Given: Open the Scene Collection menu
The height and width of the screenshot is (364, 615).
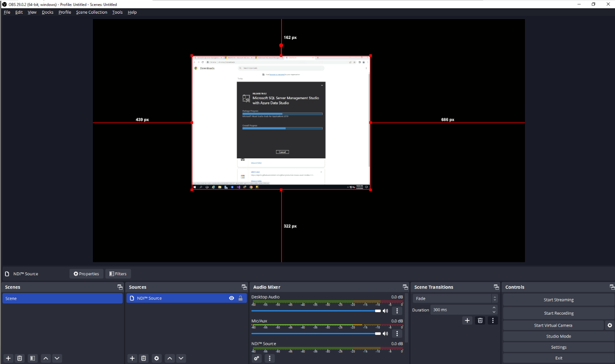Looking at the screenshot, I should [x=92, y=12].
